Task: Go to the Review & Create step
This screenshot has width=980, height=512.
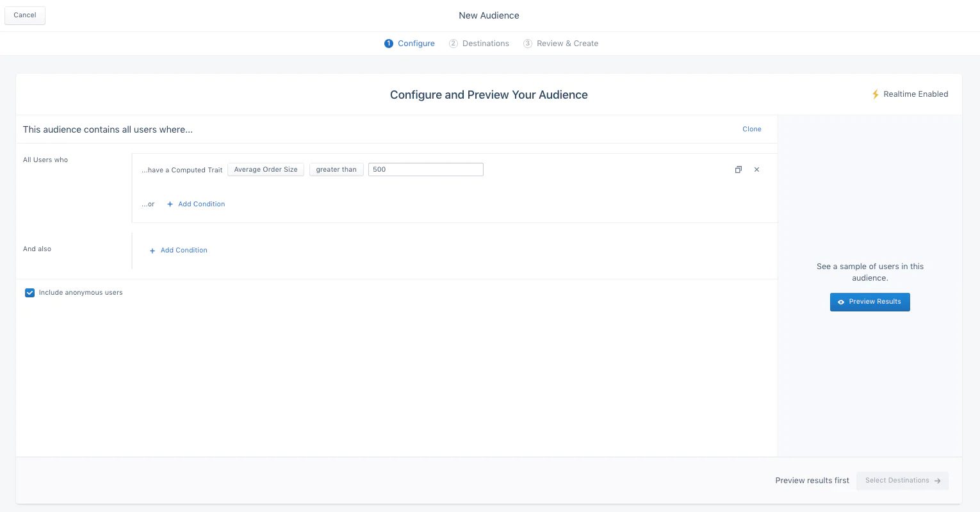Action: pos(567,44)
